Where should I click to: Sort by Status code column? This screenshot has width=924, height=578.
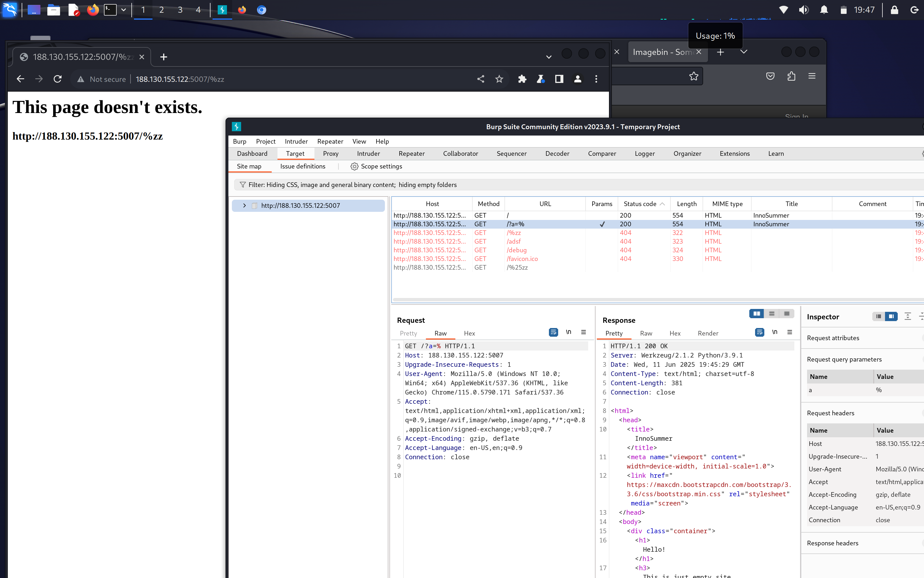click(644, 204)
